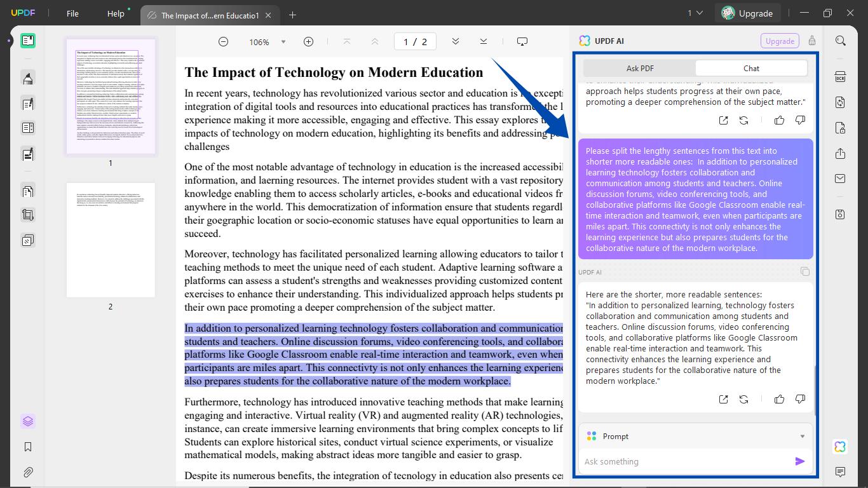Click the Upgrade button in the title bar
868x488 pixels.
(x=748, y=13)
